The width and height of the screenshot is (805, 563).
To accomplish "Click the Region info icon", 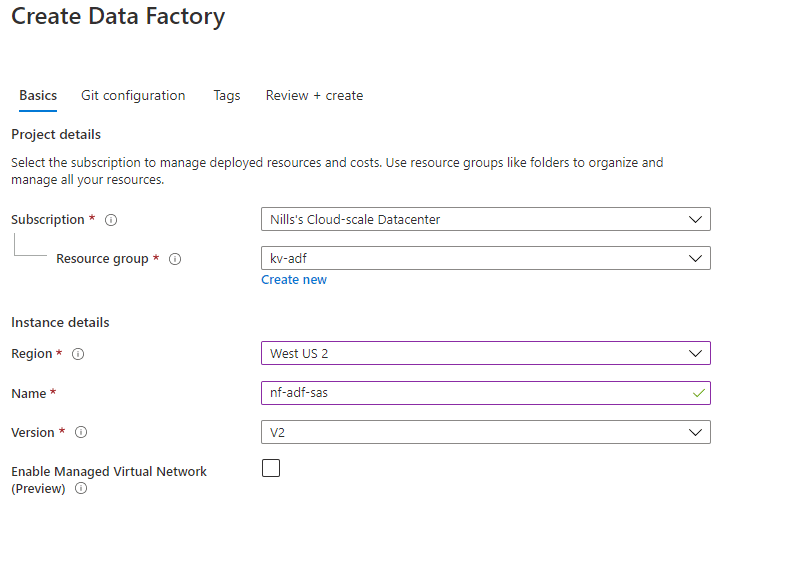I will (x=78, y=354).
